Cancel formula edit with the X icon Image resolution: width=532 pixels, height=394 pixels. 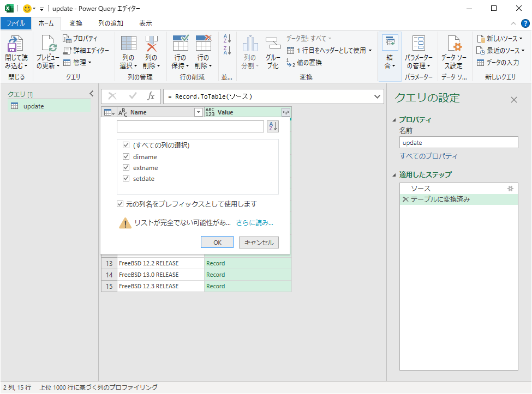(112, 96)
